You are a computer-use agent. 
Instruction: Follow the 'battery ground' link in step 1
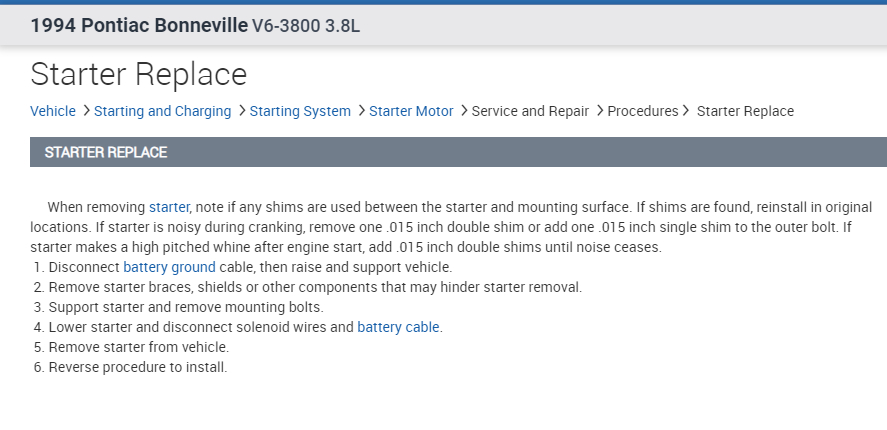click(x=169, y=267)
